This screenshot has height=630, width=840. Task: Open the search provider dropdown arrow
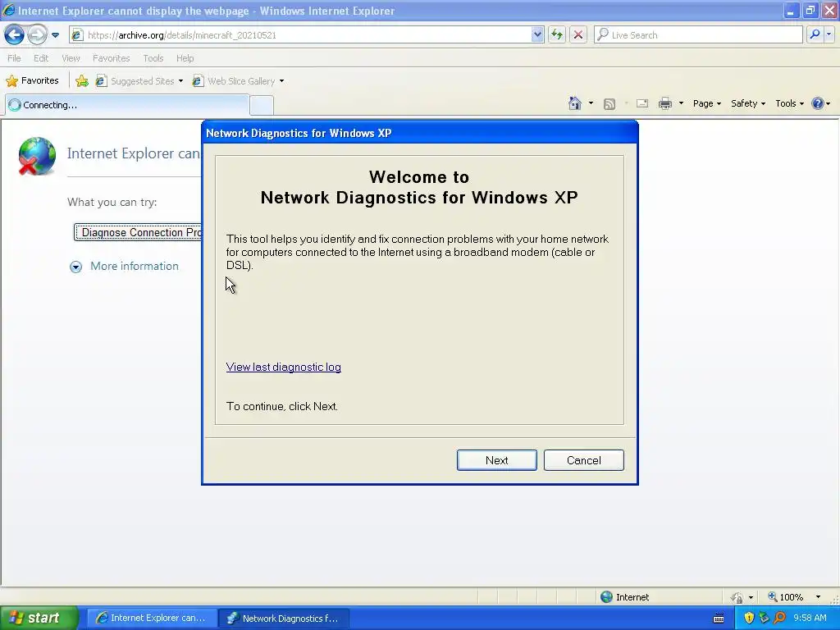(829, 34)
